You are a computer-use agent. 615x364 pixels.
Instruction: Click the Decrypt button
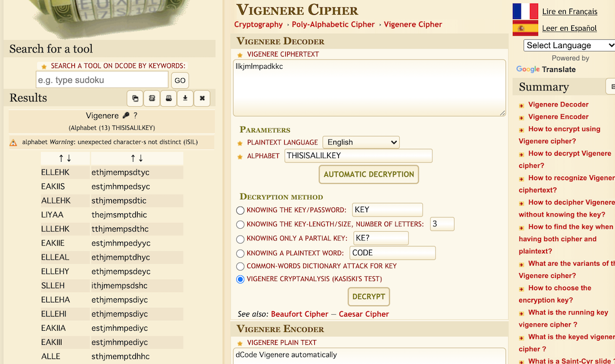click(x=368, y=297)
